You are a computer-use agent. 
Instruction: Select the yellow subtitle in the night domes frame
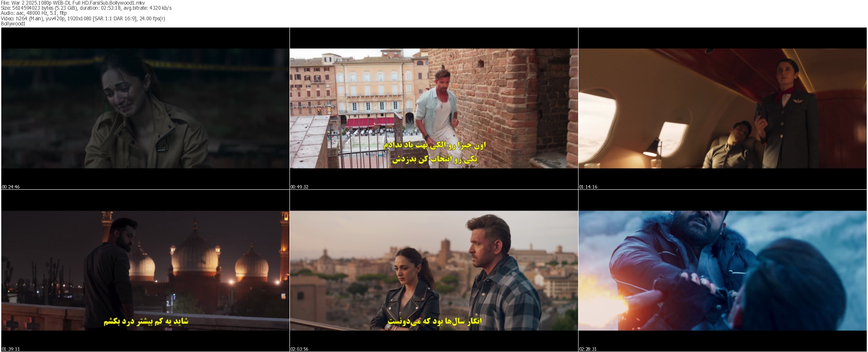click(146, 322)
